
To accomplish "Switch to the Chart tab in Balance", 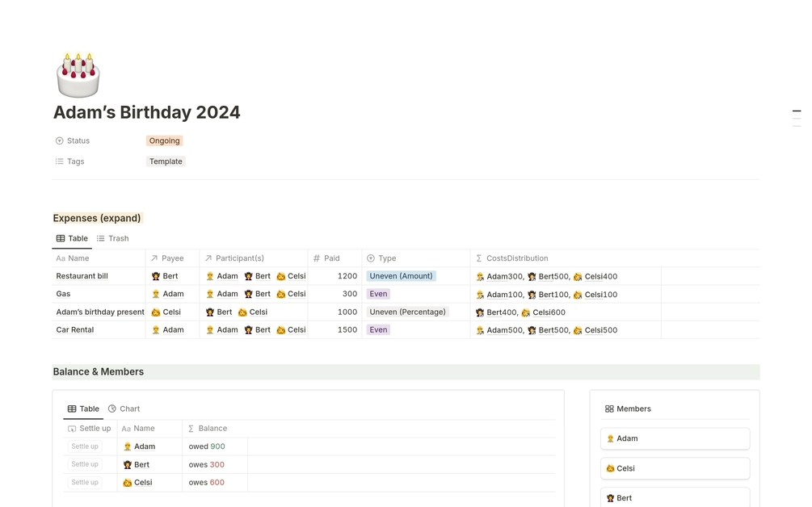I will [124, 409].
